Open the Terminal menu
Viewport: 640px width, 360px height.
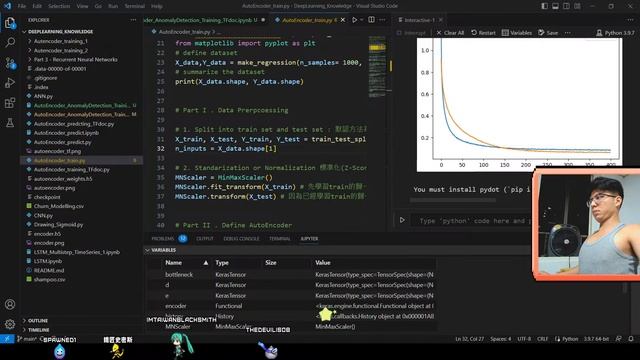pyautogui.click(x=135, y=6)
